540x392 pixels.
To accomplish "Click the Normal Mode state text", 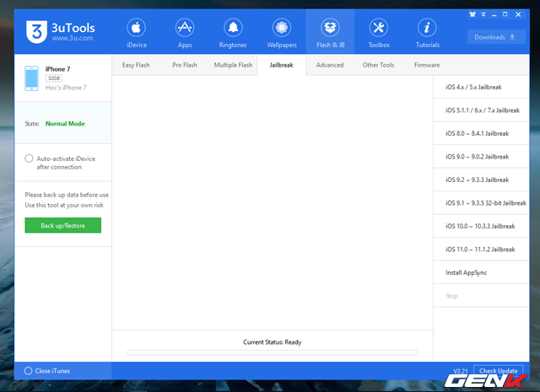I will pos(65,124).
